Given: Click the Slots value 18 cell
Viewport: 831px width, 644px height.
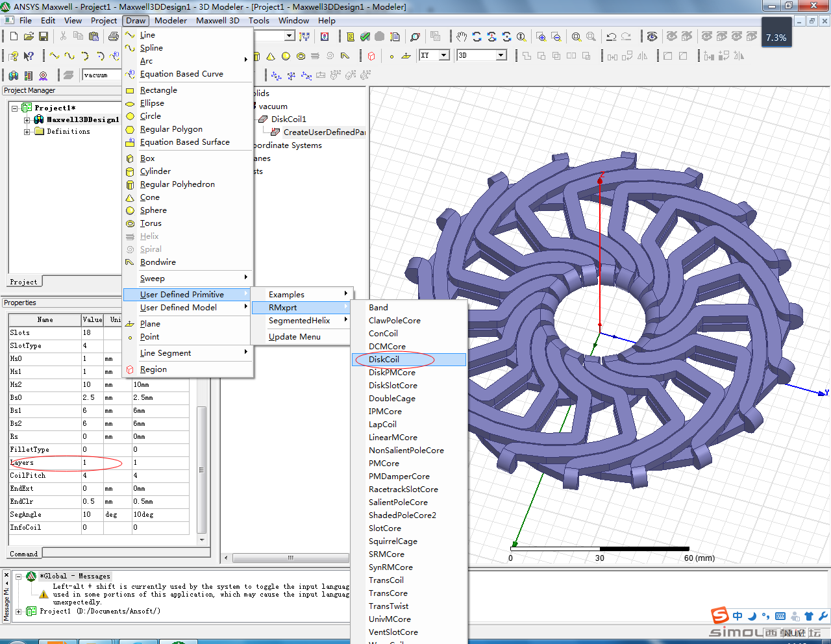Looking at the screenshot, I should pyautogui.click(x=93, y=332).
